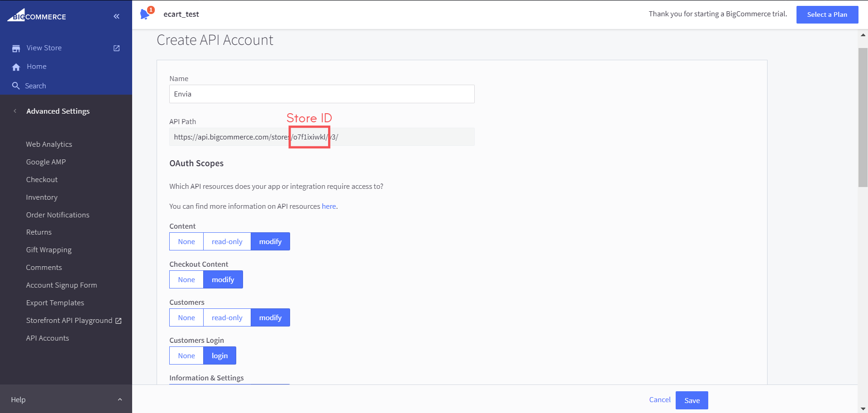Image resolution: width=868 pixels, height=413 pixels.
Task: Click the View Store storefront icon
Action: click(x=16, y=48)
